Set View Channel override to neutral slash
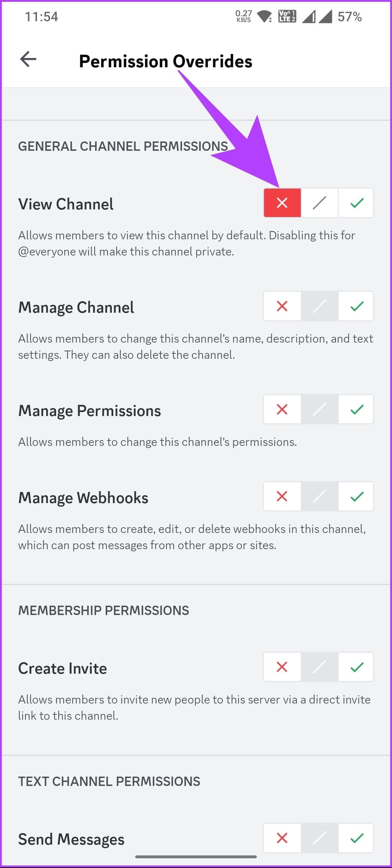392x868 pixels. 319,203
